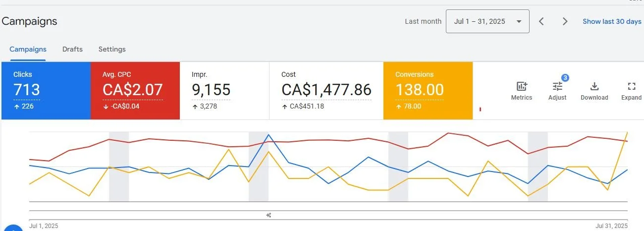The width and height of the screenshot is (644, 231).
Task: Select the red Avg. CPC metric card
Action: pos(135,91)
